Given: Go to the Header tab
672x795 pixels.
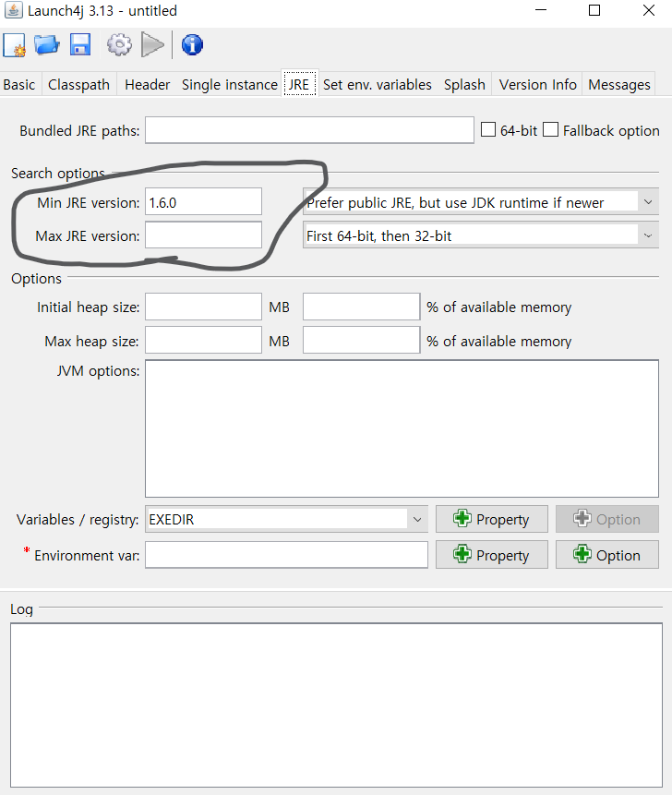Looking at the screenshot, I should (147, 85).
